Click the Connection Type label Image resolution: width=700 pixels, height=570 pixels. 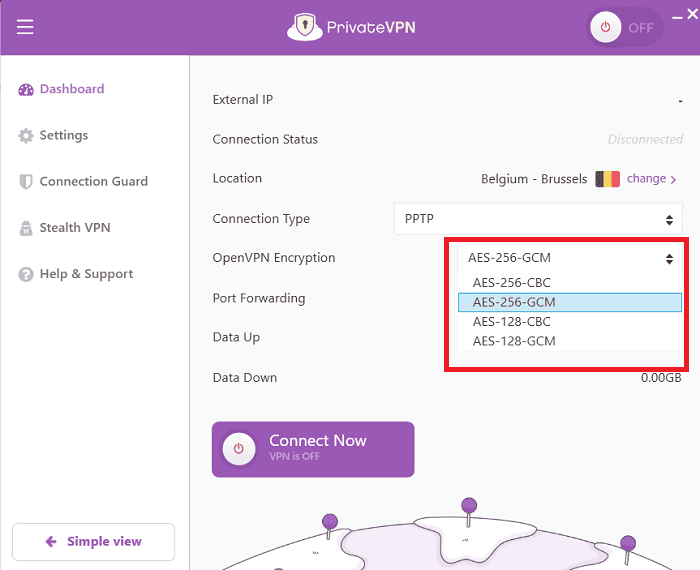[x=261, y=219]
